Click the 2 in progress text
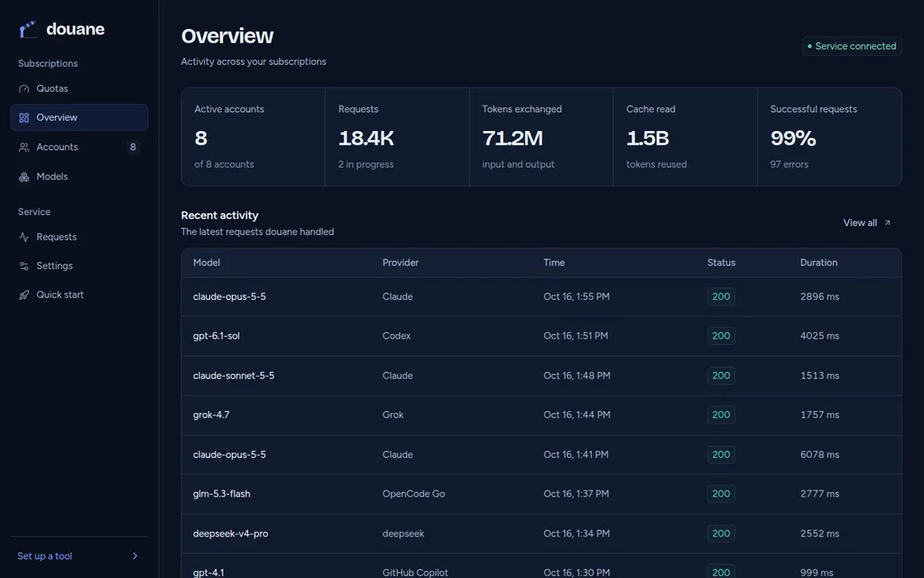The height and width of the screenshot is (578, 924). [366, 164]
